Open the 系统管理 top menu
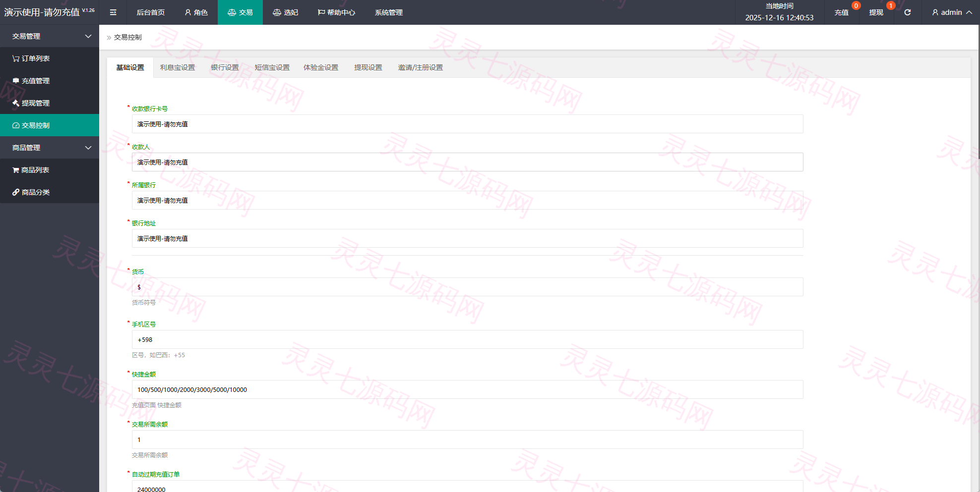The image size is (980, 492). [x=389, y=12]
